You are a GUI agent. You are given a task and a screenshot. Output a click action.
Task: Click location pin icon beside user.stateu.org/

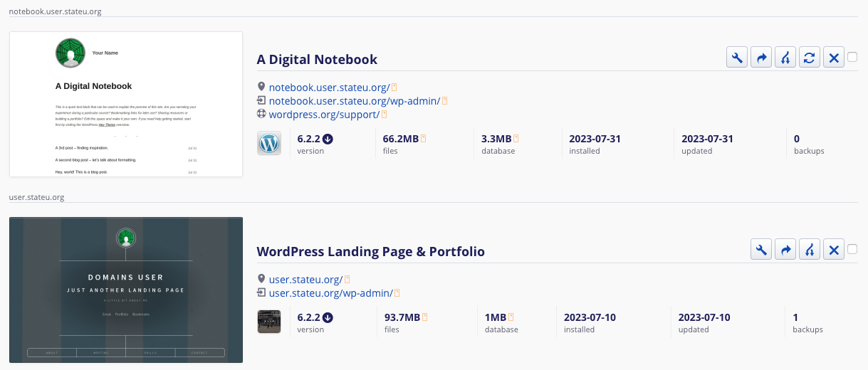click(x=261, y=280)
